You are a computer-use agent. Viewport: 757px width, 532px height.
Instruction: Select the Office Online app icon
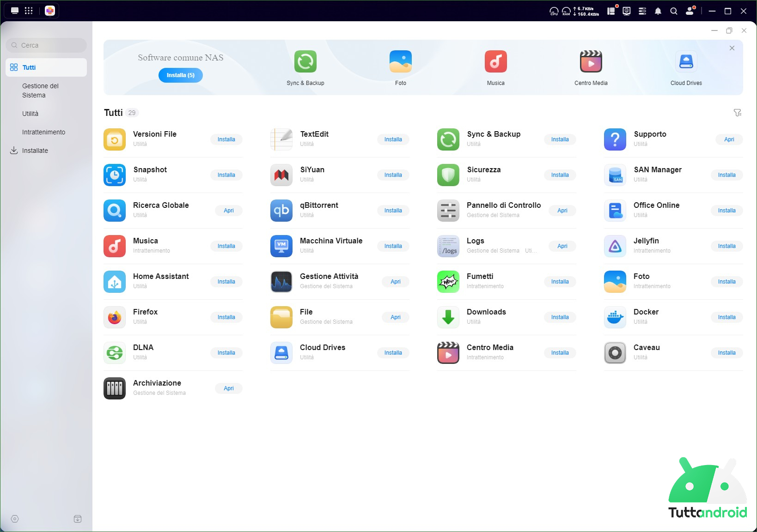point(615,211)
